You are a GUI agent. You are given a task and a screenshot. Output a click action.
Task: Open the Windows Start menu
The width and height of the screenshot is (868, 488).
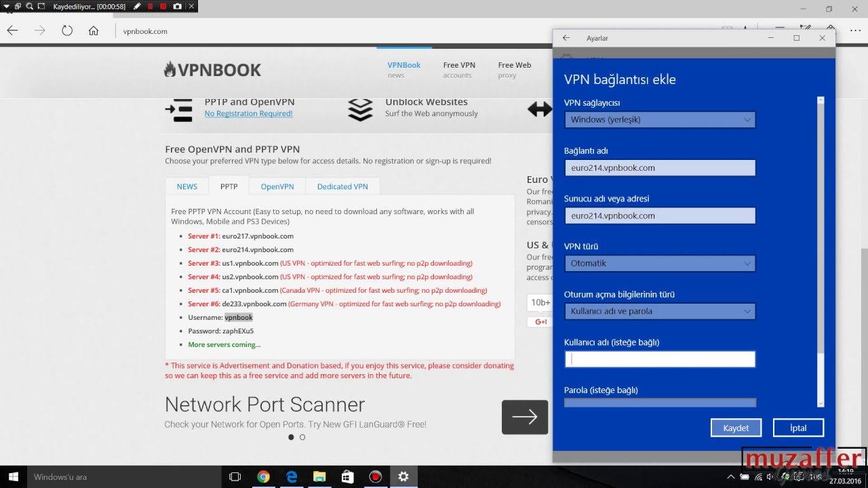coord(13,476)
